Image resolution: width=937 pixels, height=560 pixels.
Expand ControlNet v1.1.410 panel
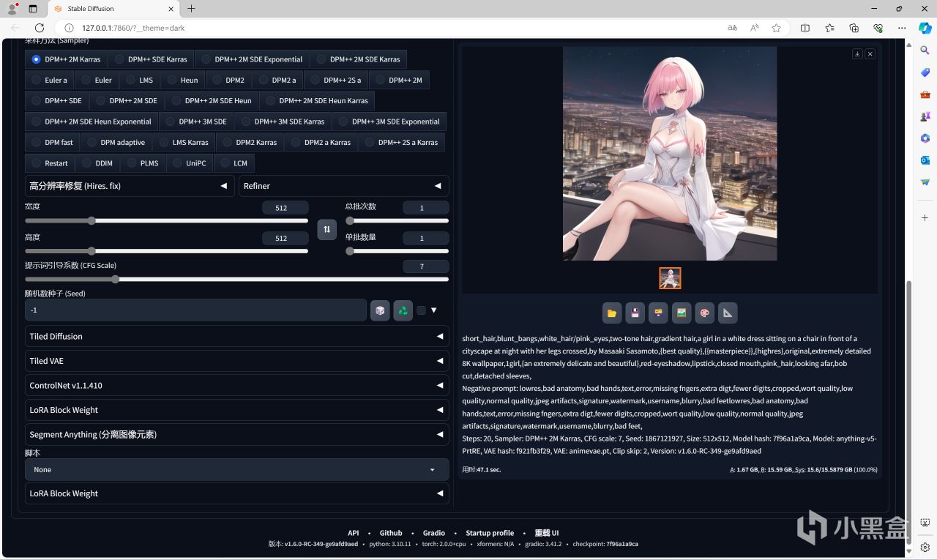tap(237, 386)
